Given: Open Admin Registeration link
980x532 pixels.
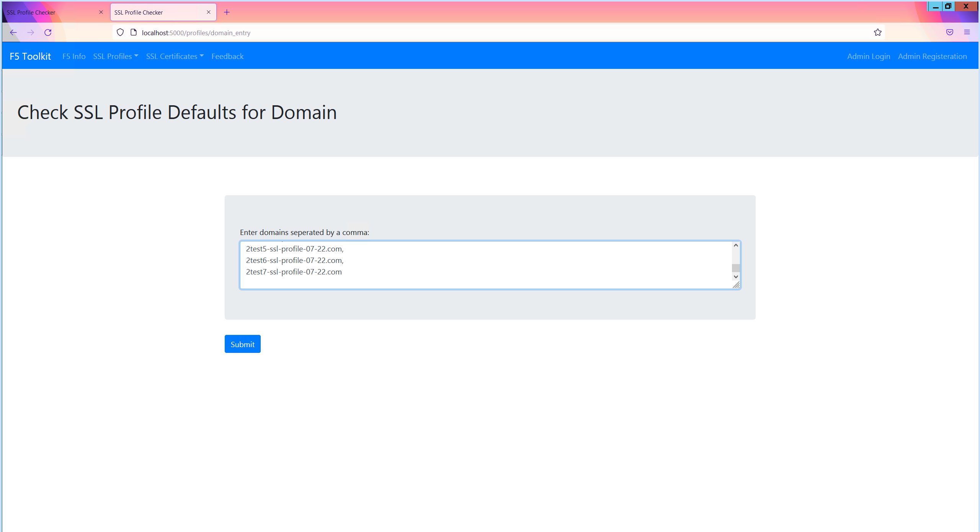Looking at the screenshot, I should click(932, 56).
